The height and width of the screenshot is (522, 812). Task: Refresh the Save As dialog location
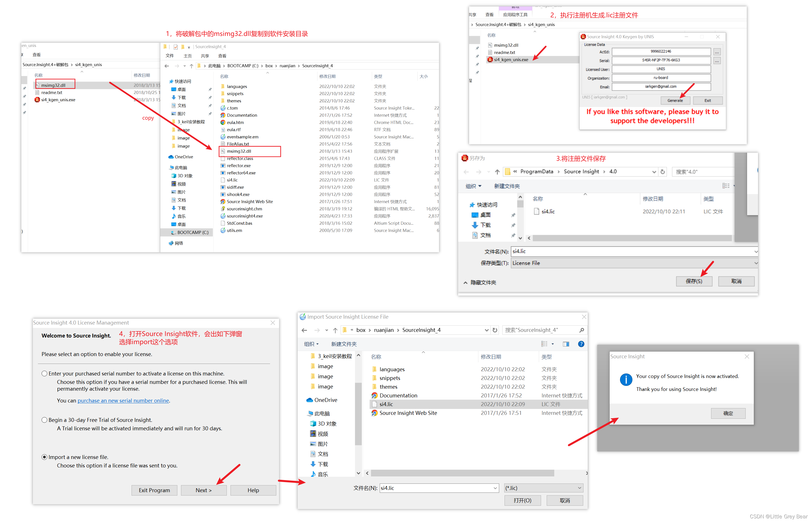(662, 172)
